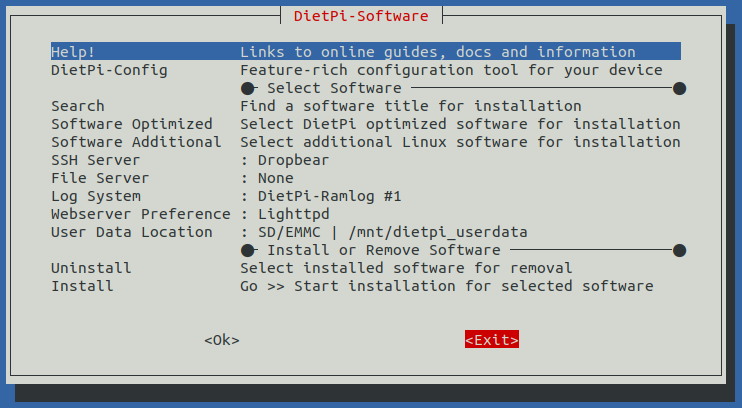
Task: Open Webserver Preference setting
Action: 141,214
